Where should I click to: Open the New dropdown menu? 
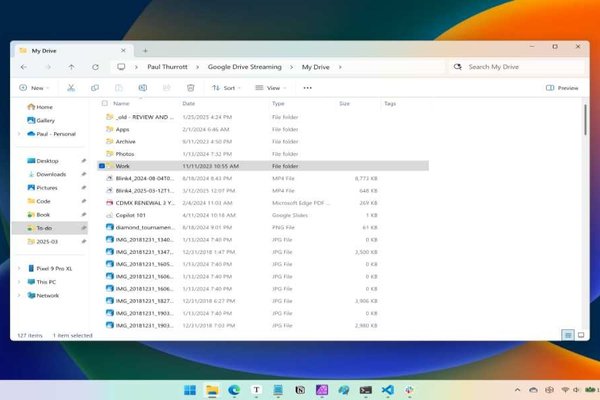(34, 88)
